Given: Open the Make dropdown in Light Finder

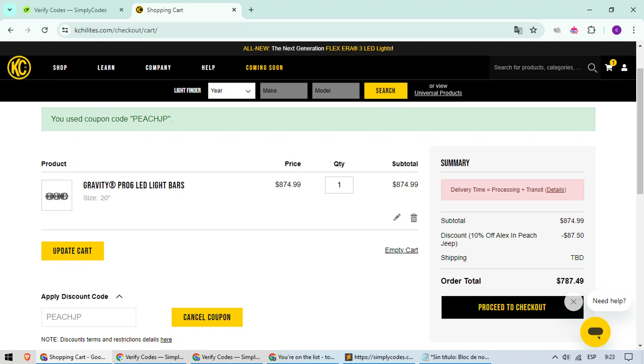Looking at the screenshot, I should click(283, 91).
